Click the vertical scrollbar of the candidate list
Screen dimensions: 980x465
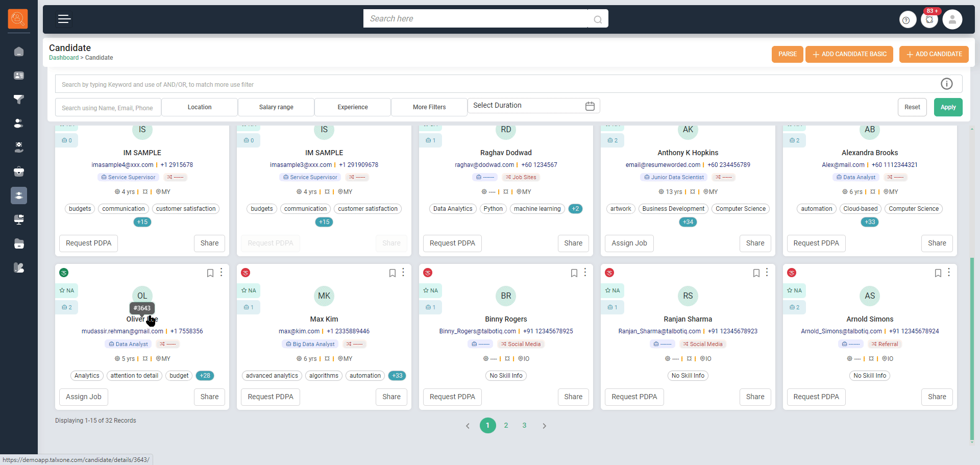[x=972, y=347]
